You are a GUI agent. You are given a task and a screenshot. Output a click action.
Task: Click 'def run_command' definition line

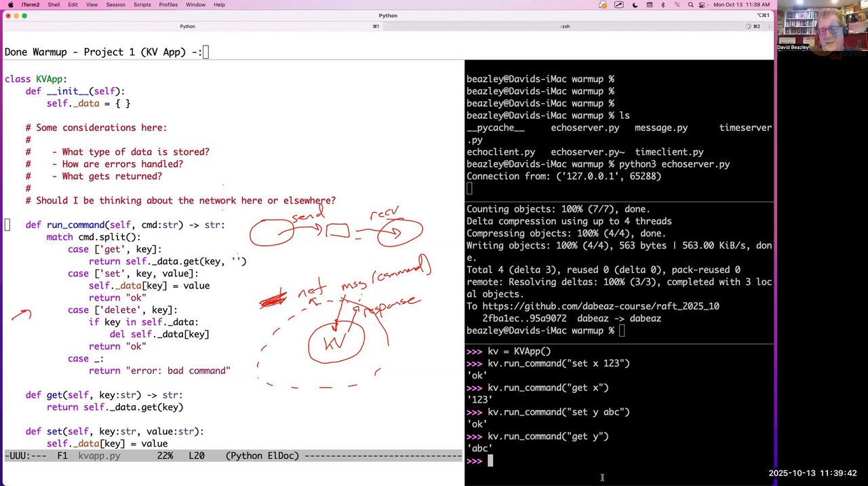click(x=125, y=225)
